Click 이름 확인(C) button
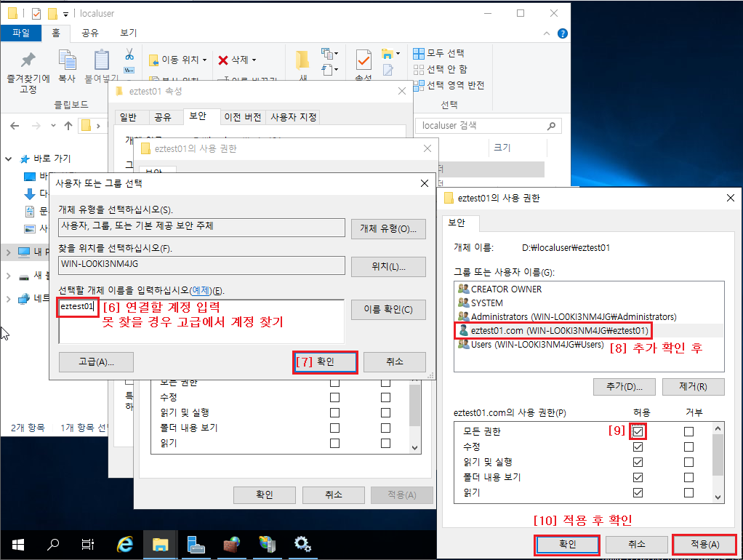This screenshot has width=743, height=560. tap(388, 310)
